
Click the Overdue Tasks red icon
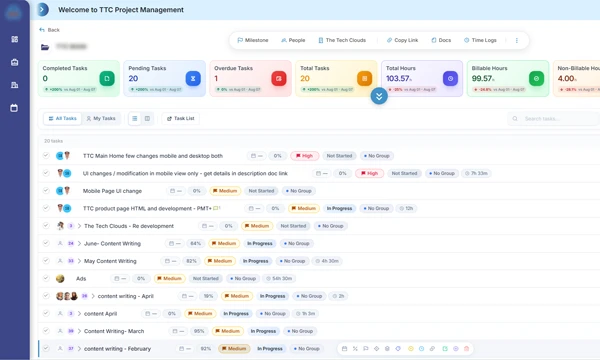pyautogui.click(x=279, y=78)
